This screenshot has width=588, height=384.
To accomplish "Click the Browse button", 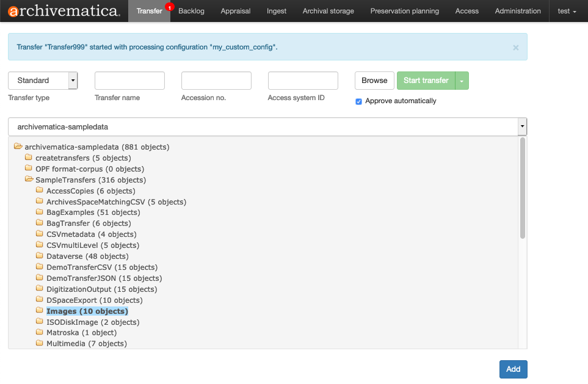I will tap(374, 80).
